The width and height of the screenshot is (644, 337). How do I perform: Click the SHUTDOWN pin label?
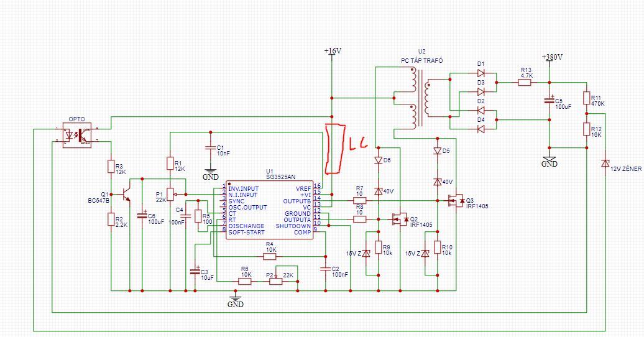[x=293, y=226]
